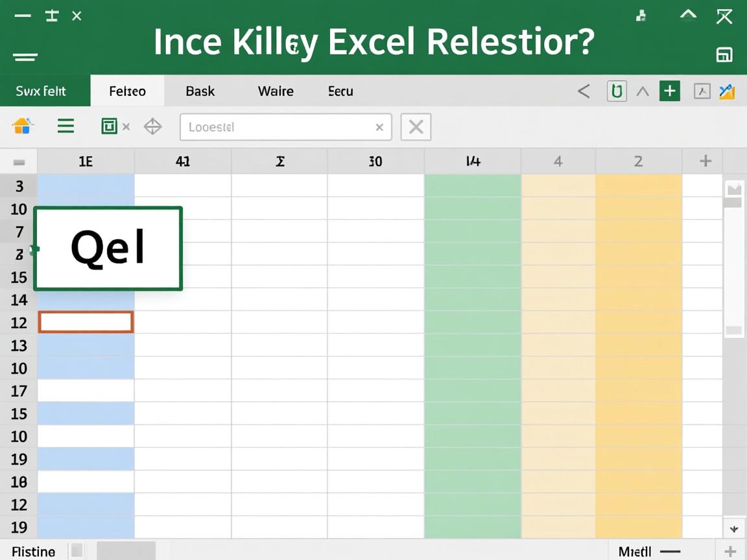Click the green square frame icon
The height and width of the screenshot is (560, 747).
(109, 126)
